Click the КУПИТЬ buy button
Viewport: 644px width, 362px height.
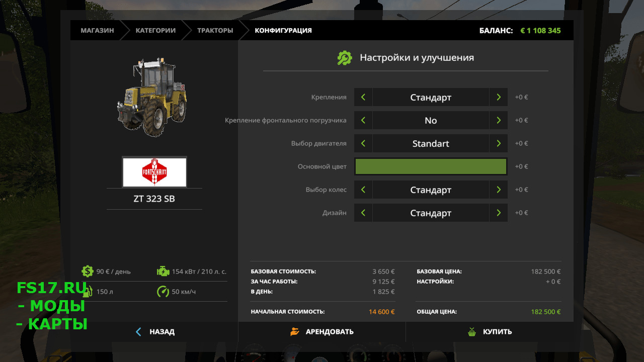click(x=490, y=332)
